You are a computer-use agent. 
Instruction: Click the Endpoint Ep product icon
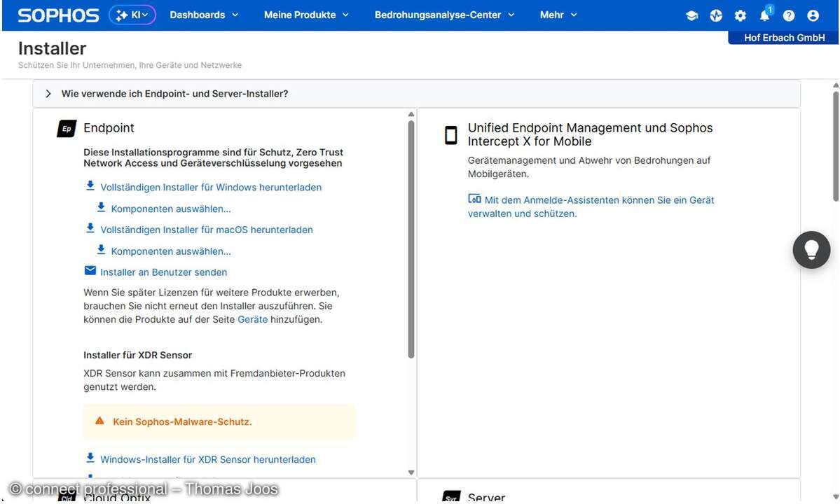[x=67, y=128]
